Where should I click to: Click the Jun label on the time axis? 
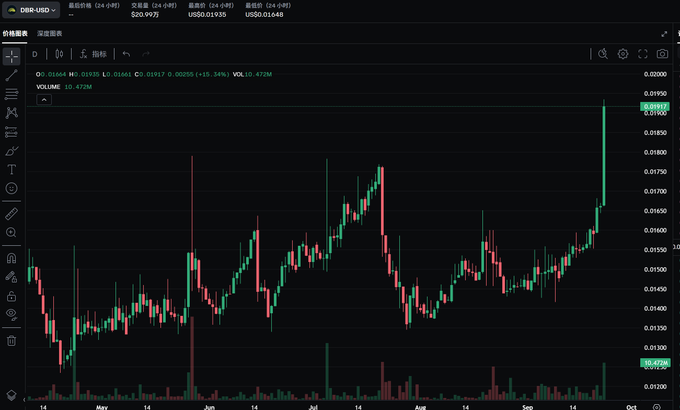tap(209, 407)
